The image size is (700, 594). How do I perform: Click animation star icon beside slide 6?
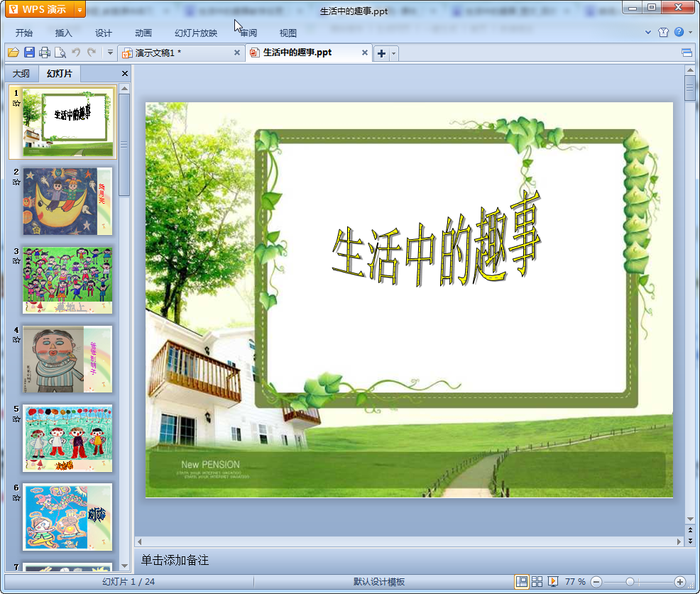click(x=16, y=498)
